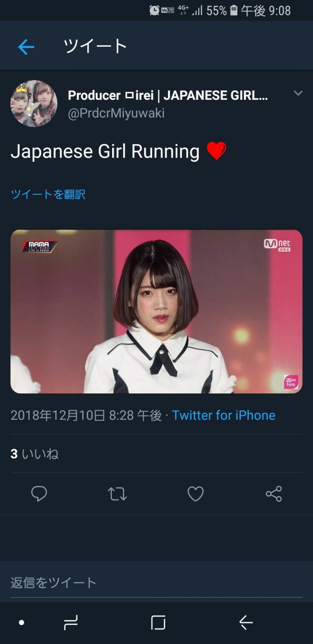The height and width of the screenshot is (644, 313).
Task: Tap the retweet icon
Action: 117,494
